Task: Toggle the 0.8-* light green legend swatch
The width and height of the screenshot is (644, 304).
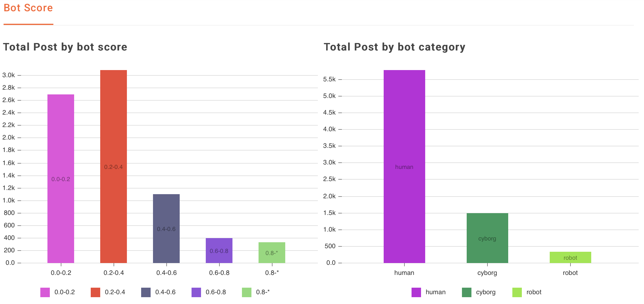Action: [x=247, y=292]
